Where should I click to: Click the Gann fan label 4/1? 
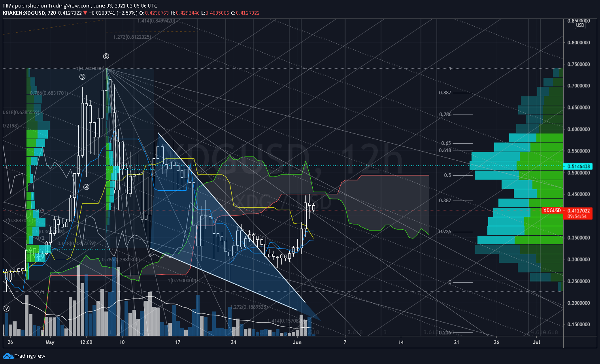click(x=40, y=238)
